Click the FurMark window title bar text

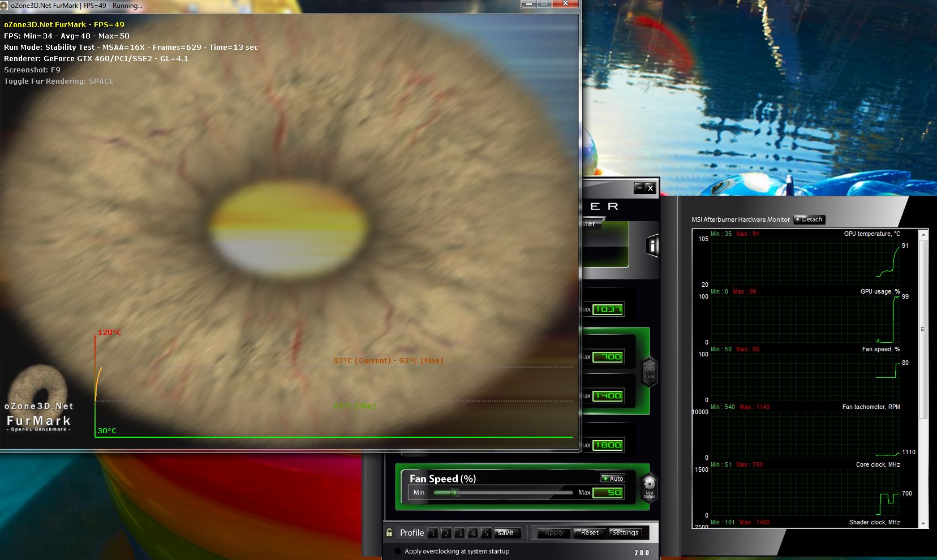(77, 6)
